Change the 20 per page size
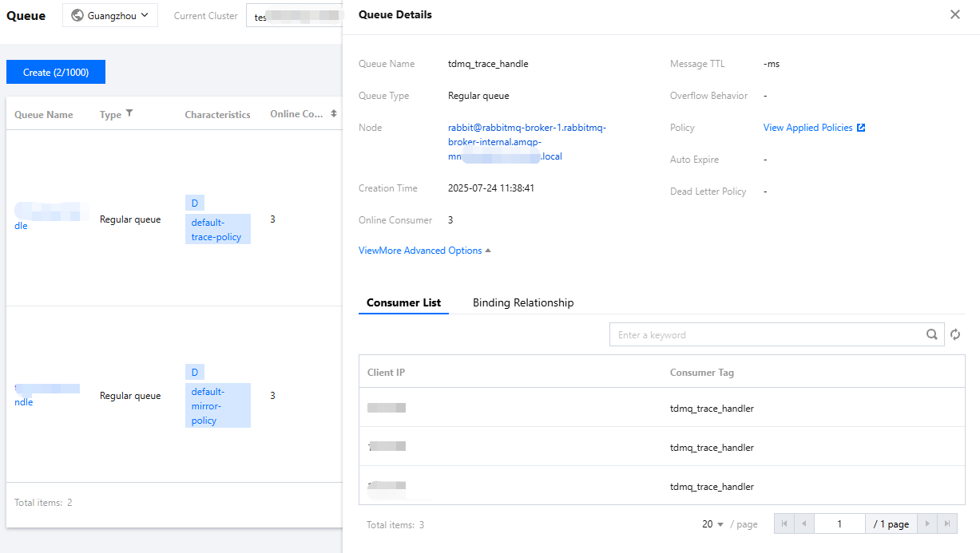This screenshot has width=980, height=553. [713, 524]
